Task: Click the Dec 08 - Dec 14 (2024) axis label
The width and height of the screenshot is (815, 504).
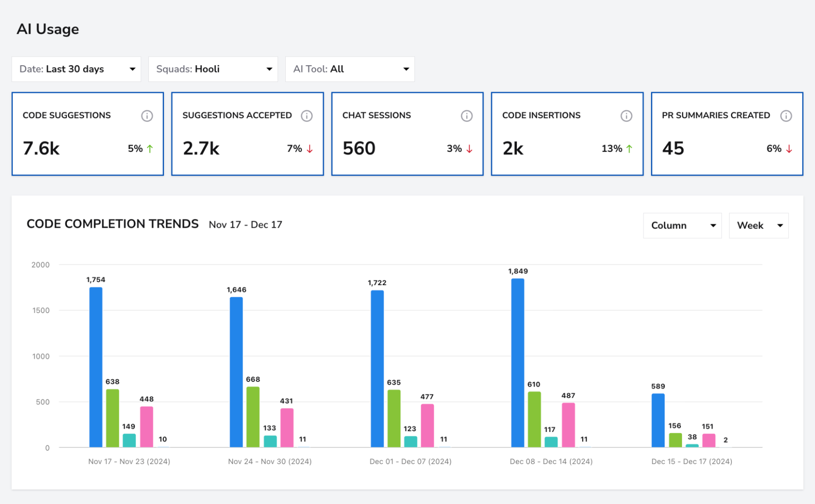Action: coord(551,461)
